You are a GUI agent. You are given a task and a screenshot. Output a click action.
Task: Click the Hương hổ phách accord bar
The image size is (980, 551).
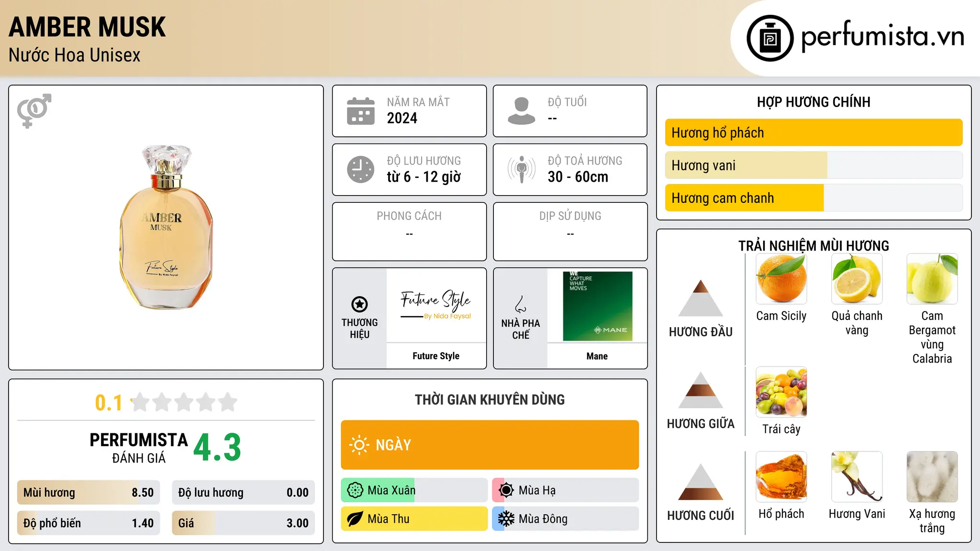[813, 132]
